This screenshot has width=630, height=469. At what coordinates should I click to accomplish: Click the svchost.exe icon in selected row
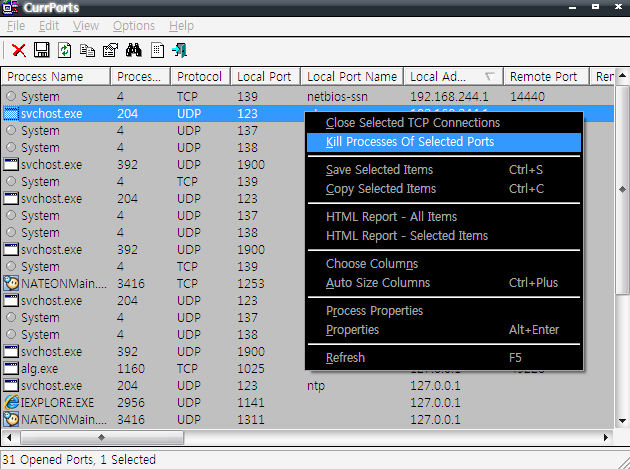(11, 114)
